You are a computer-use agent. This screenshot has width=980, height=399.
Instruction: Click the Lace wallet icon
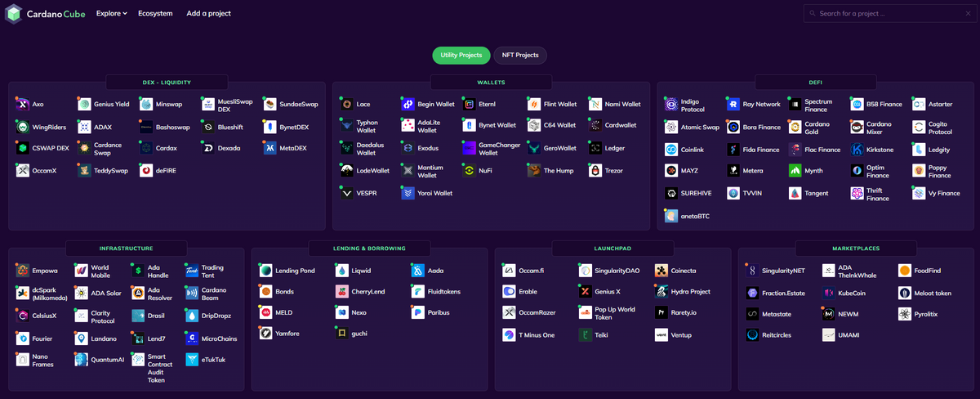click(346, 105)
